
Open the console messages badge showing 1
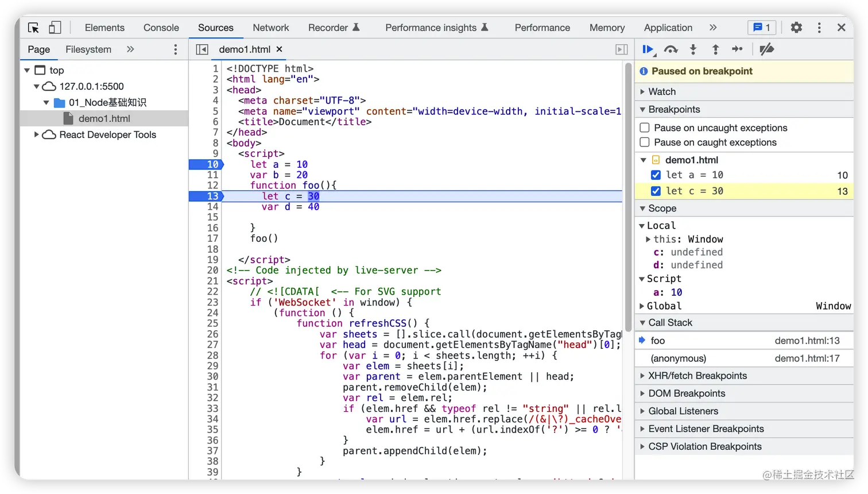coord(762,28)
